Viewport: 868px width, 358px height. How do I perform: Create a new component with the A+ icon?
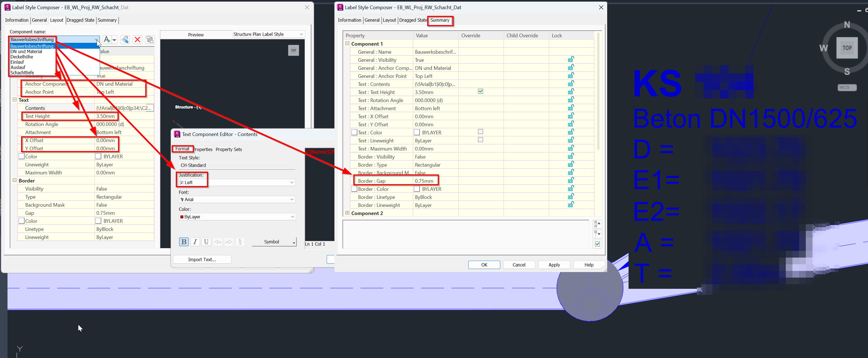(x=107, y=39)
